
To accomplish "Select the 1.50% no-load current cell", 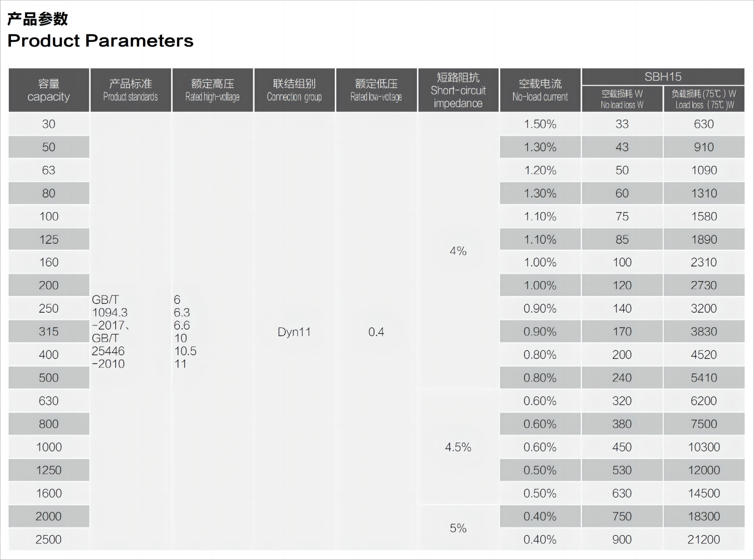I will (x=540, y=124).
